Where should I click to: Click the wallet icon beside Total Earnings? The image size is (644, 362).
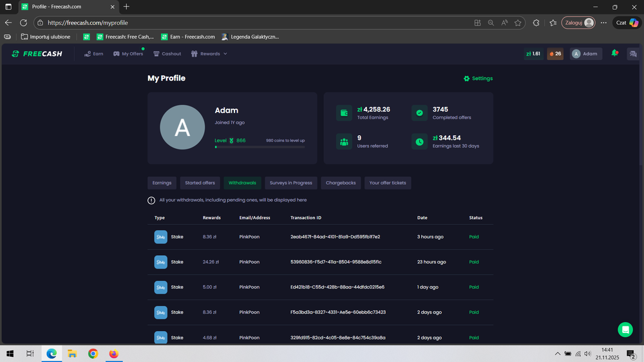pos(344,113)
